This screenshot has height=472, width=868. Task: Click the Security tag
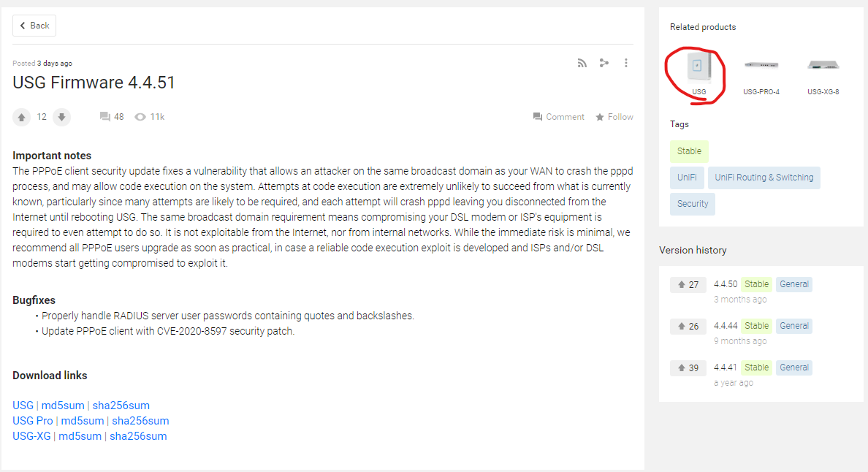[x=692, y=204]
